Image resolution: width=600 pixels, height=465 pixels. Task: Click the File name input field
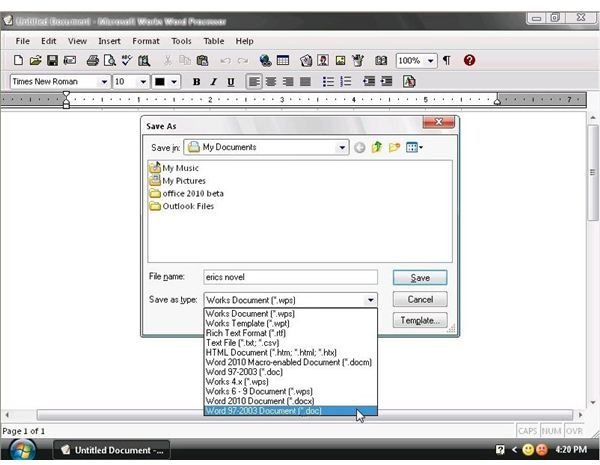(x=290, y=277)
